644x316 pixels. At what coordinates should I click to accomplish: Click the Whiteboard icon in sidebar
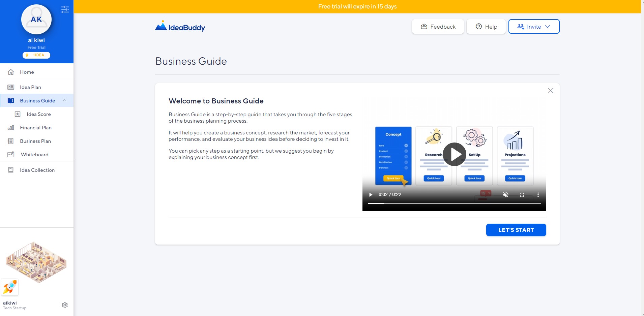[x=11, y=155]
